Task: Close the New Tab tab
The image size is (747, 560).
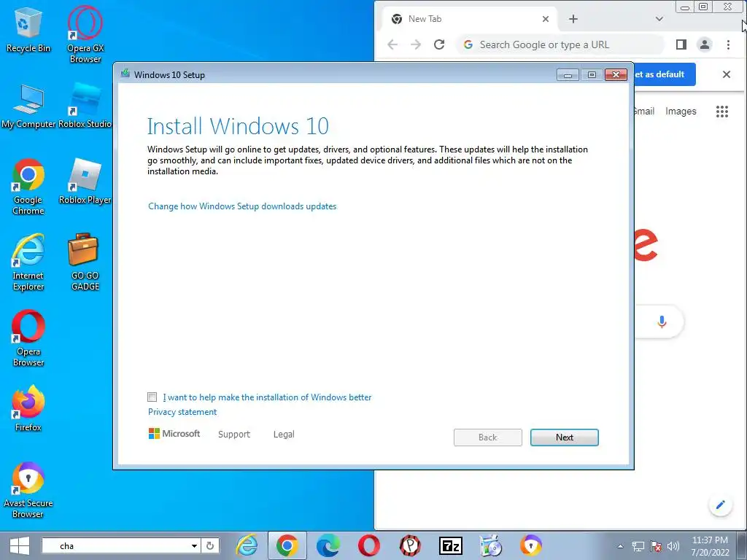Action: [546, 19]
